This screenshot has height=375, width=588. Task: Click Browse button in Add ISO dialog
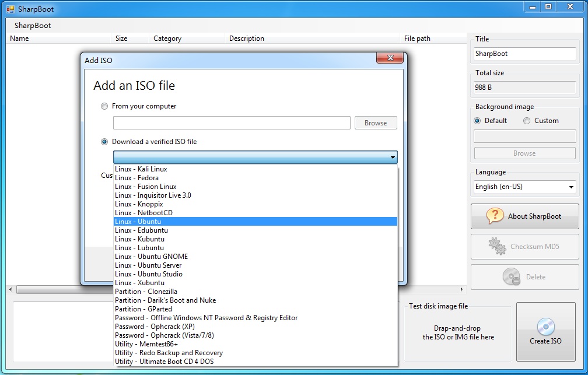coord(375,123)
